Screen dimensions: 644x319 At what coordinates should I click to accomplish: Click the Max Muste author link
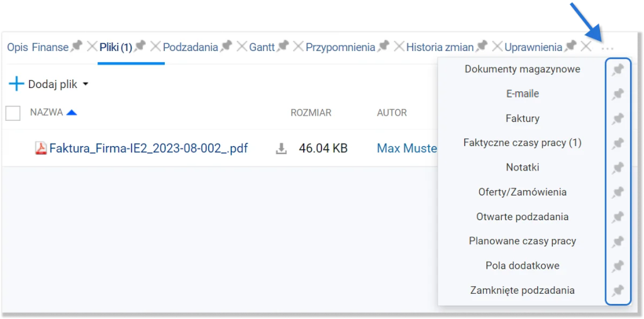click(x=407, y=148)
